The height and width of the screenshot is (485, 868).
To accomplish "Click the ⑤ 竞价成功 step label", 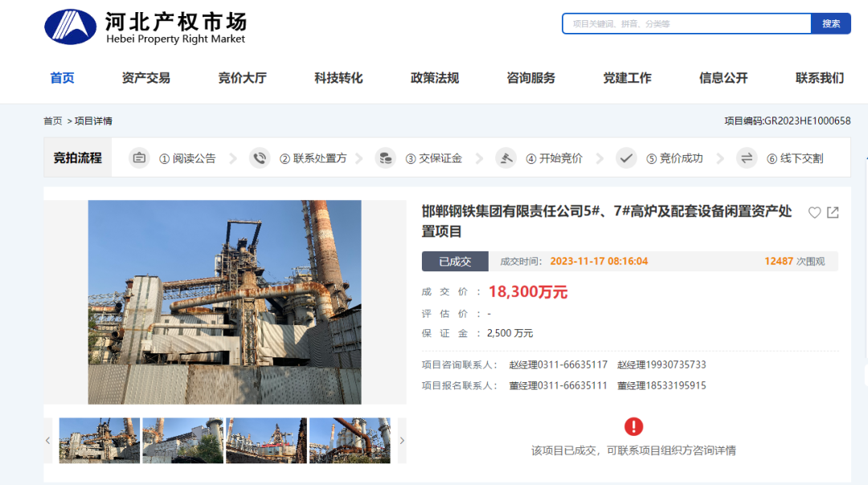I will (x=674, y=159).
